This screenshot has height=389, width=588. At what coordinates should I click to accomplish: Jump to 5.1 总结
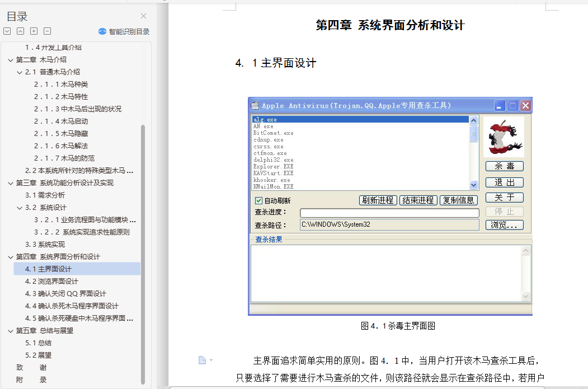(38, 343)
